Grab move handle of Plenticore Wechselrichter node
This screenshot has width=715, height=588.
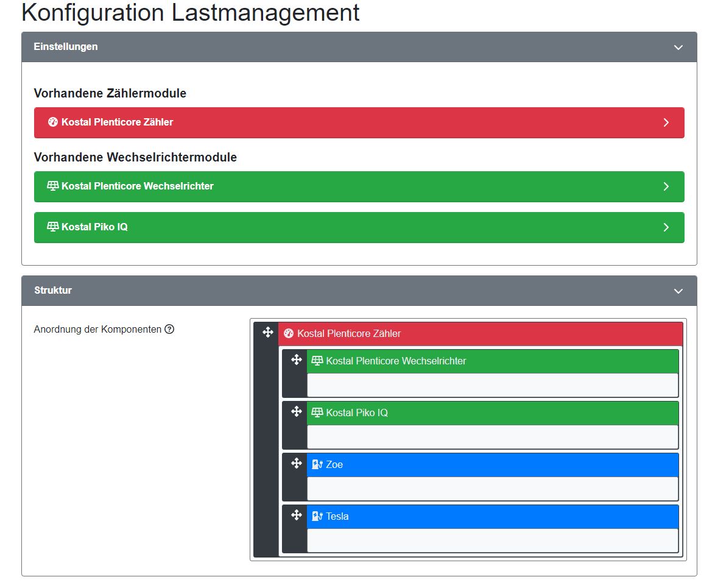click(x=297, y=360)
